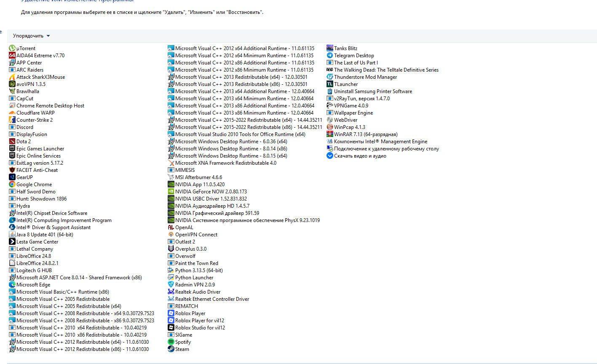597x364 pixels.
Task: Click the Скачать видео и аудио icon
Action: click(x=330, y=156)
